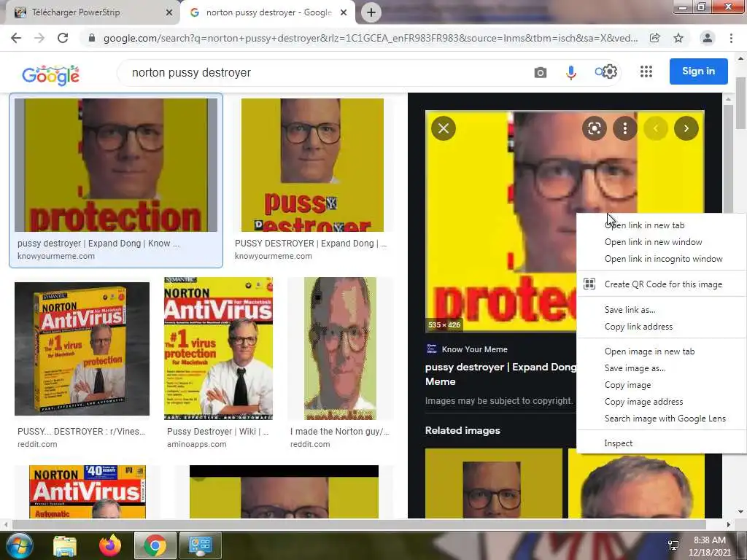Open the first protection image thumbnail
The width and height of the screenshot is (747, 560).
pyautogui.click(x=116, y=165)
